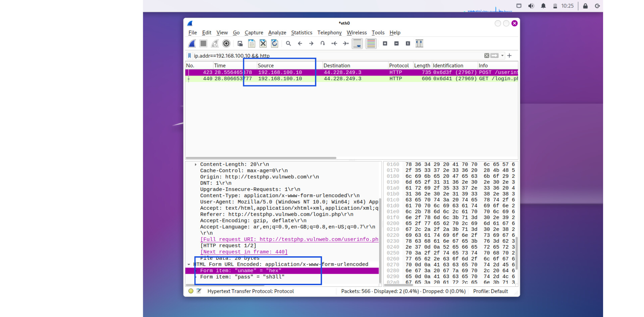Sort packets by Time column header
The image size is (644, 317).
pyautogui.click(x=234, y=65)
